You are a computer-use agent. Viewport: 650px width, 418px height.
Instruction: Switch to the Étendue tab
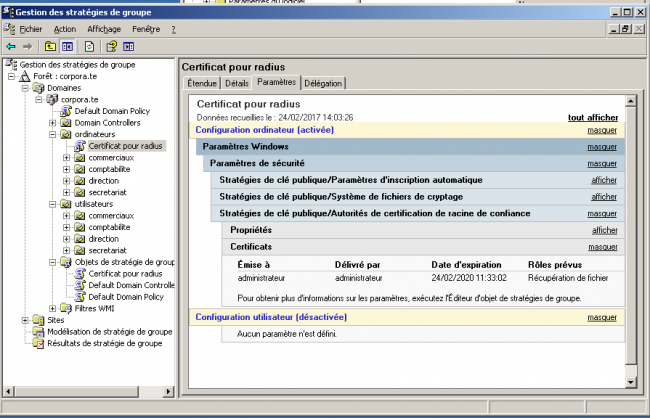click(201, 83)
